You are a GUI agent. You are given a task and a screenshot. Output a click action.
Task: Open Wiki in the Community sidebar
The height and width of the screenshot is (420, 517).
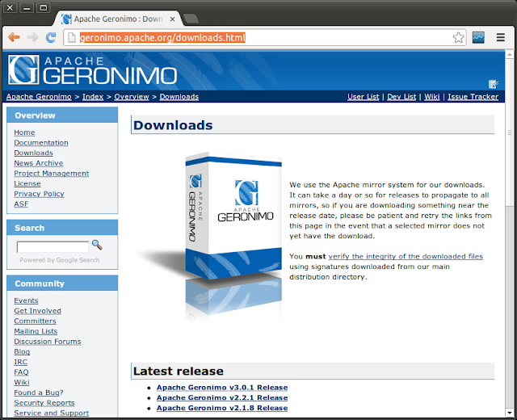(22, 382)
